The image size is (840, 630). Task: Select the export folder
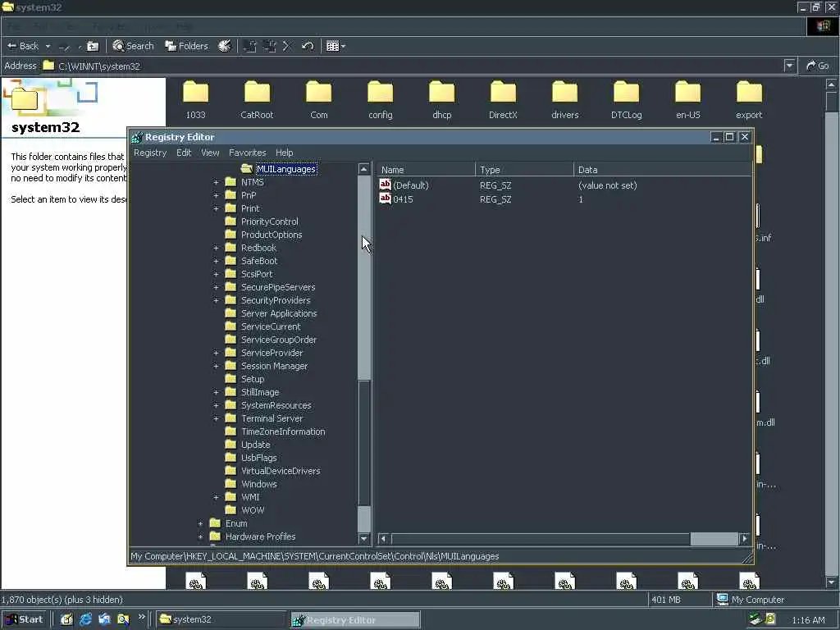click(749, 100)
